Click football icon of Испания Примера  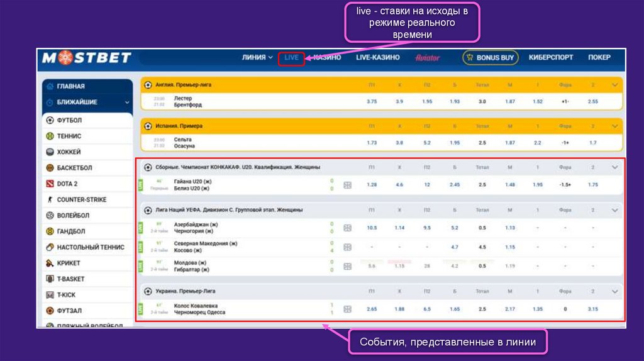point(148,126)
